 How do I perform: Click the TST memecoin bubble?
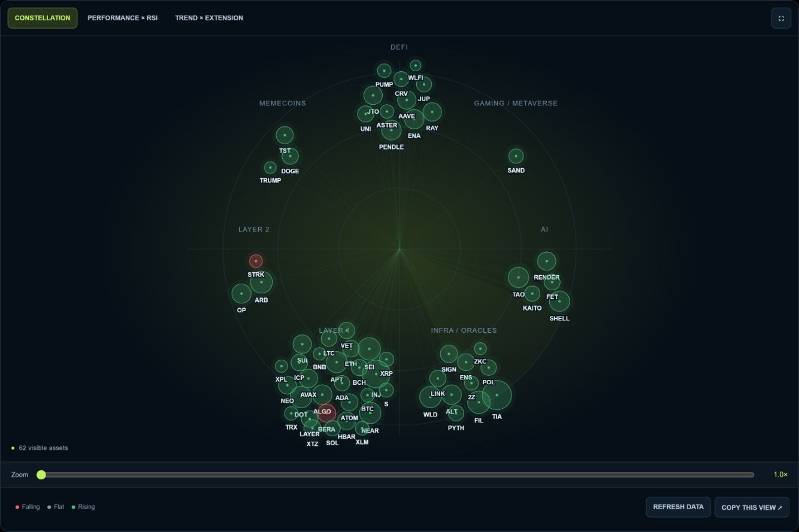point(285,135)
